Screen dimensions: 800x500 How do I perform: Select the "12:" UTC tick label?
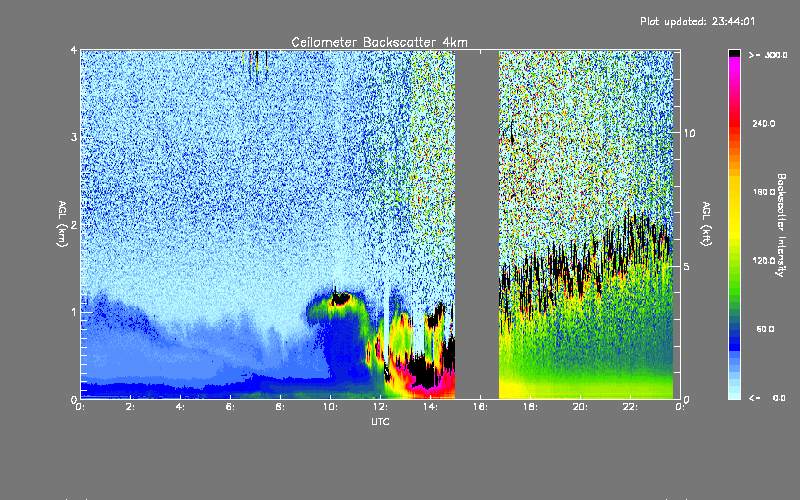[x=380, y=407]
